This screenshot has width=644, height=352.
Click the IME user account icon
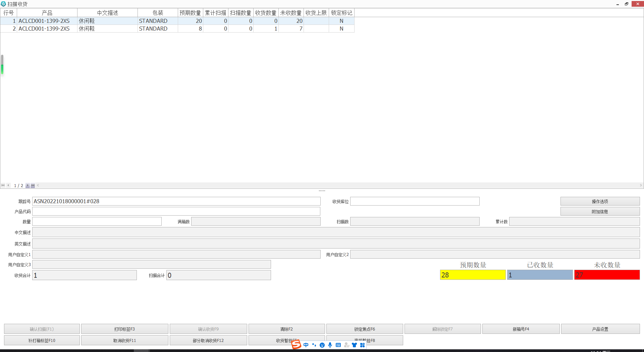[346, 345]
